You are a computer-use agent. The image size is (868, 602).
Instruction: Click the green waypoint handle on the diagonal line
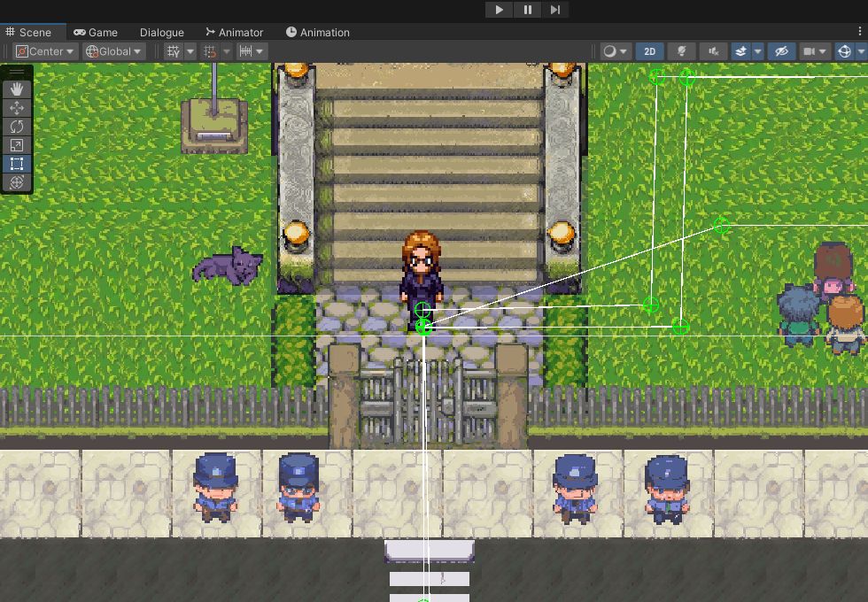pyautogui.click(x=721, y=225)
